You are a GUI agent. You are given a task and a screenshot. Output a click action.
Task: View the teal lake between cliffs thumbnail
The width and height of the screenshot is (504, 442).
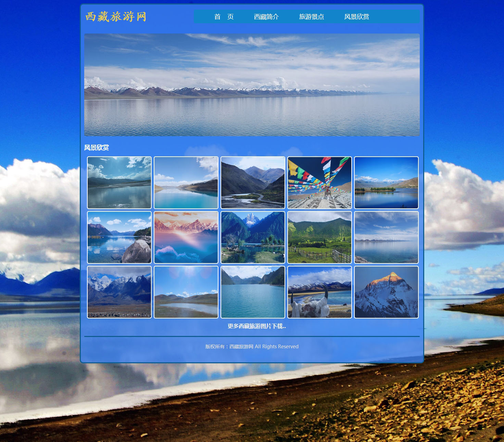tap(253, 292)
